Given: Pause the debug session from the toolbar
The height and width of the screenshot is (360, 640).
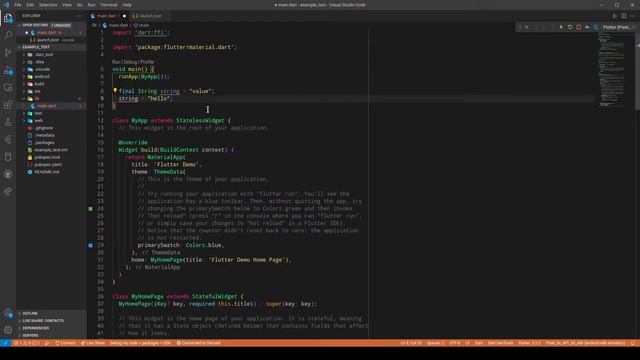Looking at the screenshot, I should pyautogui.click(x=527, y=27).
